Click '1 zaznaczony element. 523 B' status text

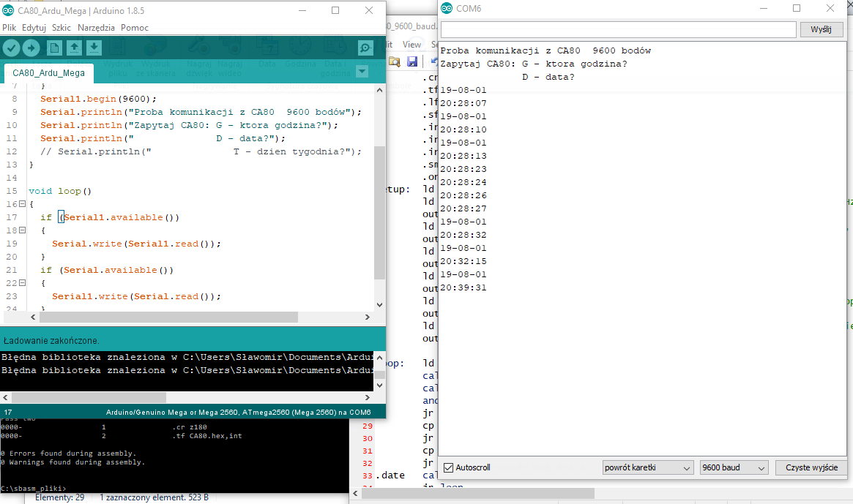coord(154,497)
